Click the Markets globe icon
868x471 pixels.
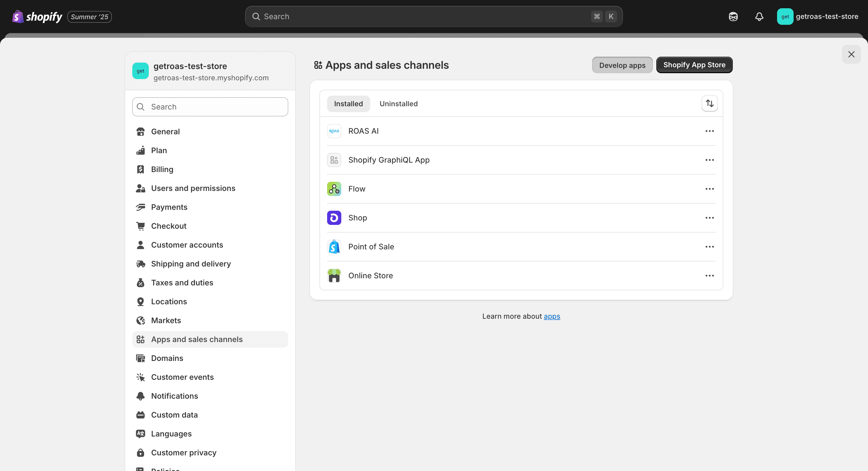(141, 320)
